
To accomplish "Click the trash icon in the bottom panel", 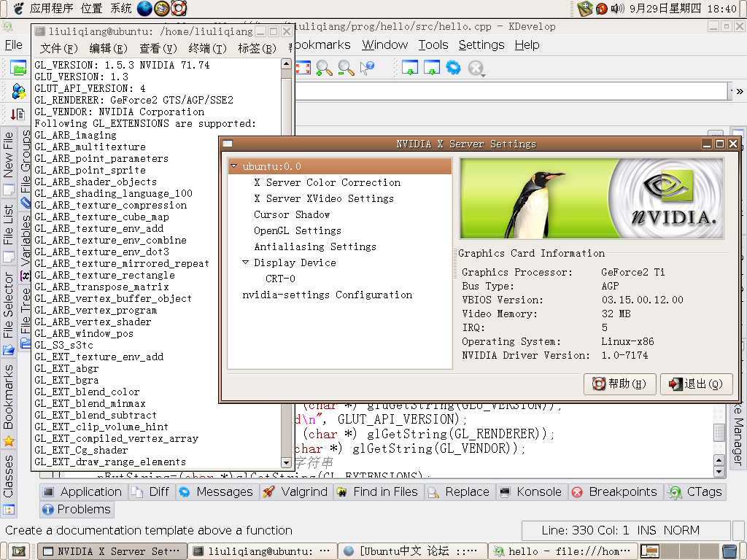I will coord(729,551).
